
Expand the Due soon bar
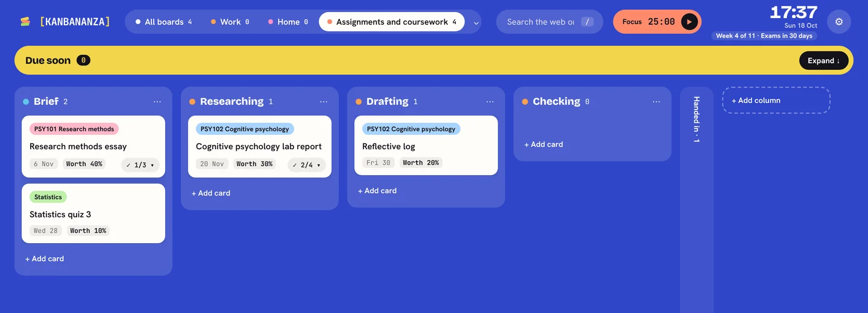pos(824,60)
